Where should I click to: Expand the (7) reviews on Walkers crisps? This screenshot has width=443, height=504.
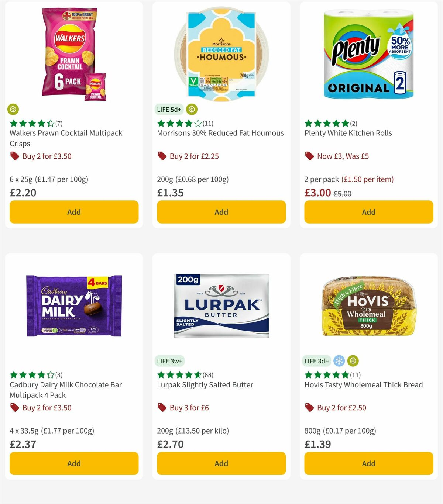pyautogui.click(x=58, y=123)
